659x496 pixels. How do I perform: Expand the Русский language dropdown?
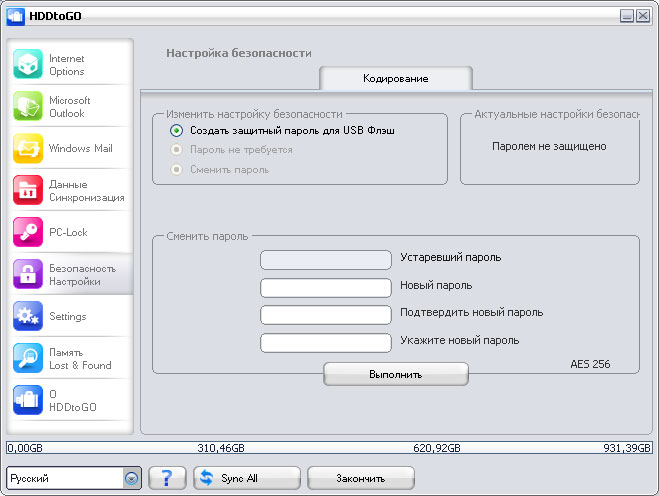pyautogui.click(x=131, y=478)
